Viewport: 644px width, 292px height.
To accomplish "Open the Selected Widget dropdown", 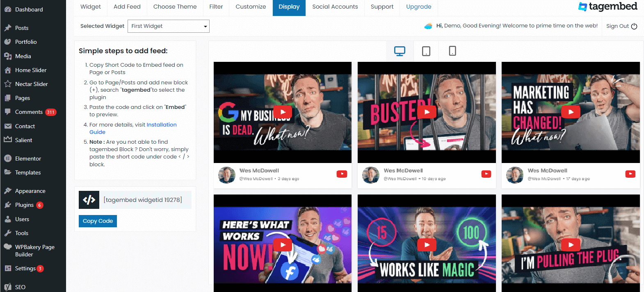I will 169,26.
